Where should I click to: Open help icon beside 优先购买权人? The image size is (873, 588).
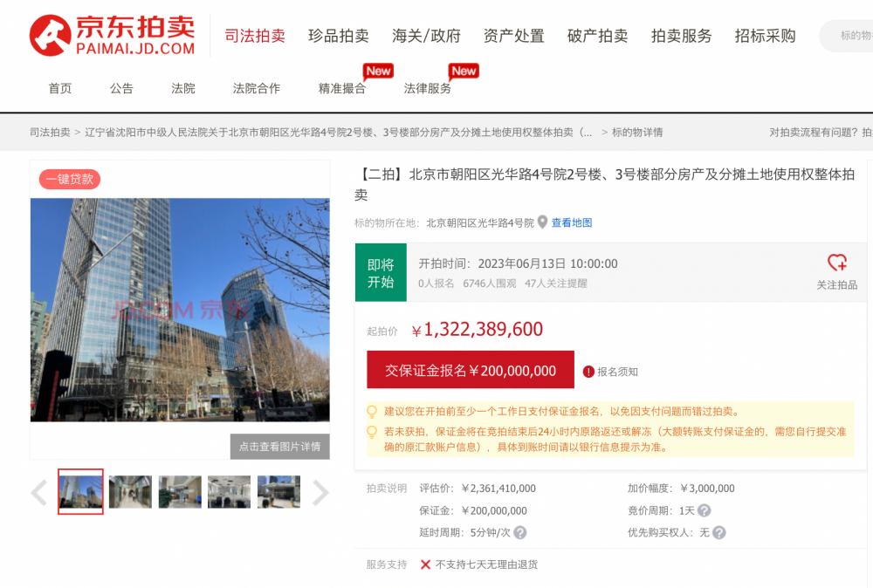click(x=719, y=532)
